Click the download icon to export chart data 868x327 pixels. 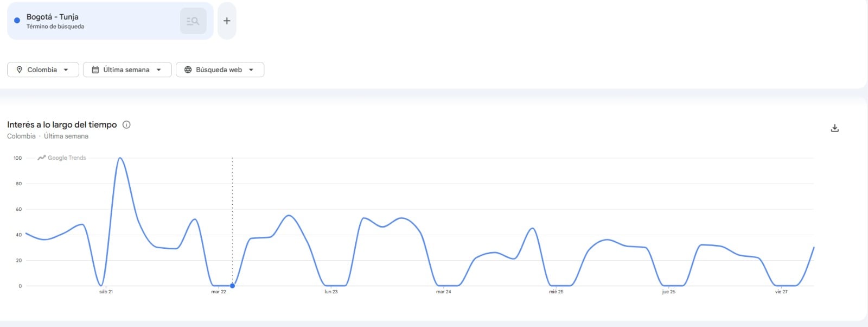(x=835, y=127)
